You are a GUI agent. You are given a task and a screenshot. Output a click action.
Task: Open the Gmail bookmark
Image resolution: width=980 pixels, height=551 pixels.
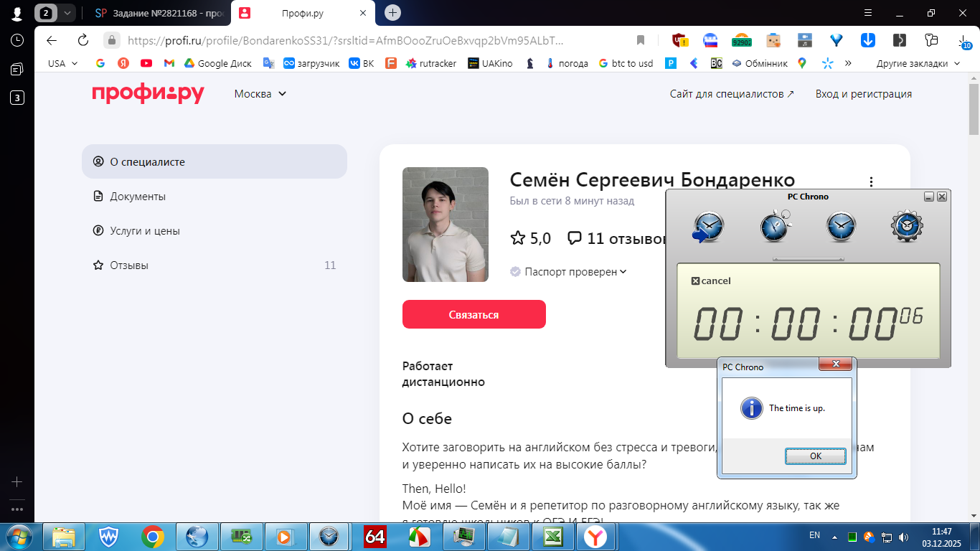169,63
